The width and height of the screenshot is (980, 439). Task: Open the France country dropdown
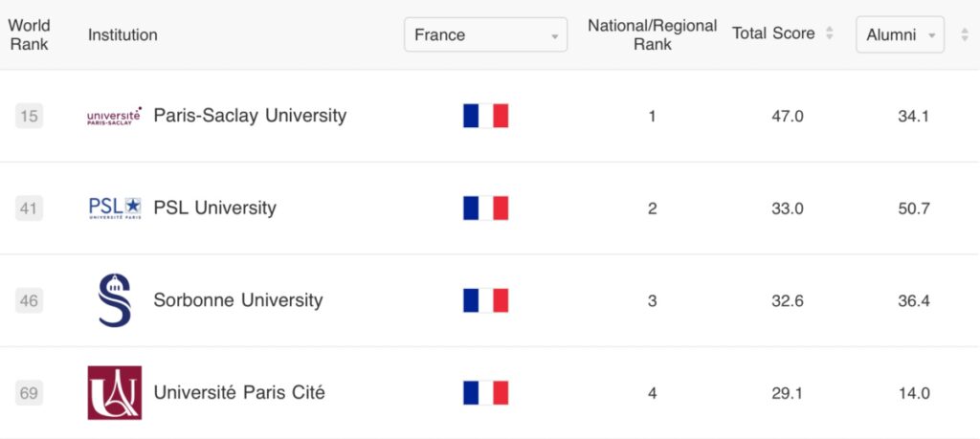pos(485,34)
